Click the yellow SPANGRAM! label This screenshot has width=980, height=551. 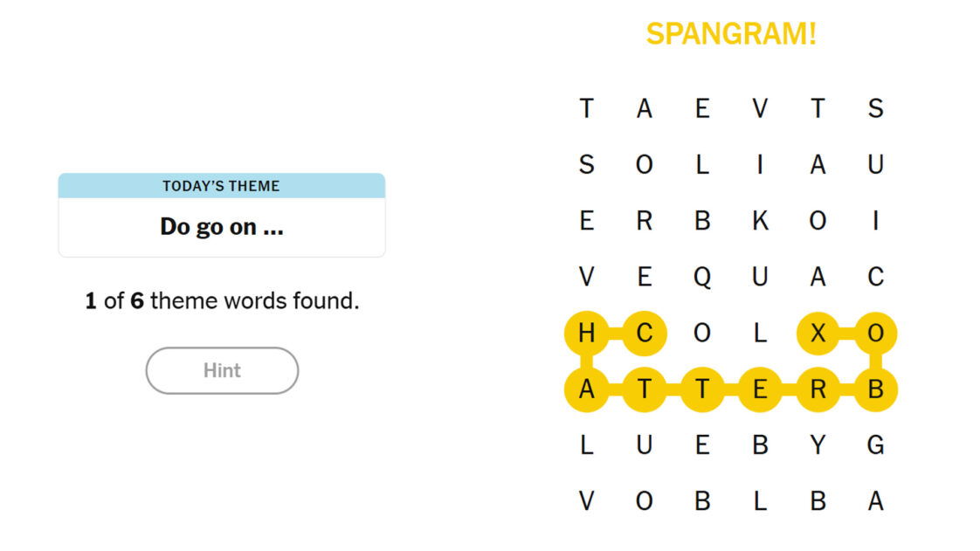pyautogui.click(x=730, y=34)
